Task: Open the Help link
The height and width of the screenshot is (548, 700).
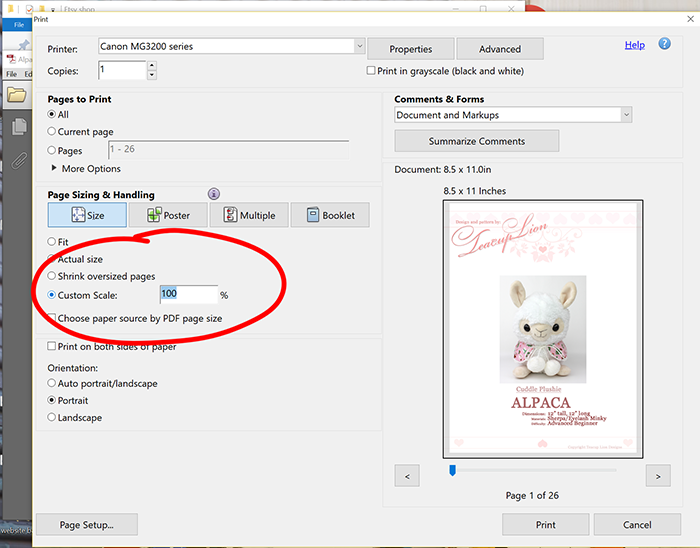Action: (634, 45)
